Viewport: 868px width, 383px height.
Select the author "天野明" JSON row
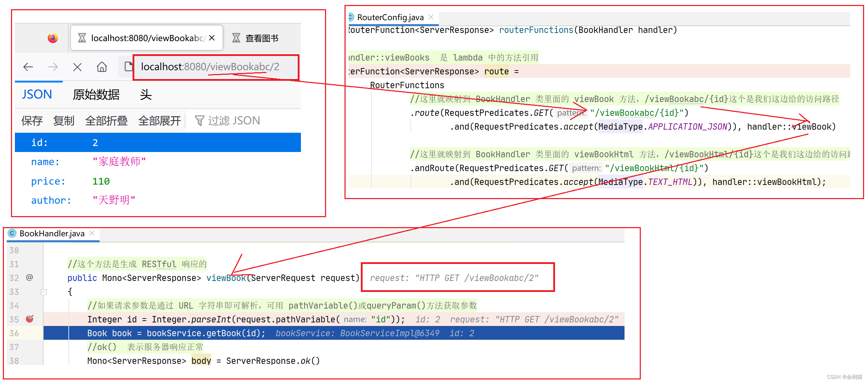[x=158, y=200]
